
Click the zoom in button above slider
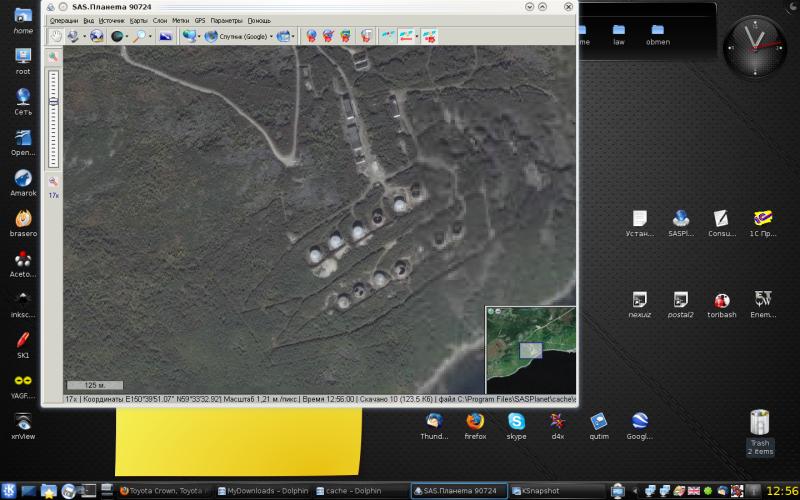53,58
